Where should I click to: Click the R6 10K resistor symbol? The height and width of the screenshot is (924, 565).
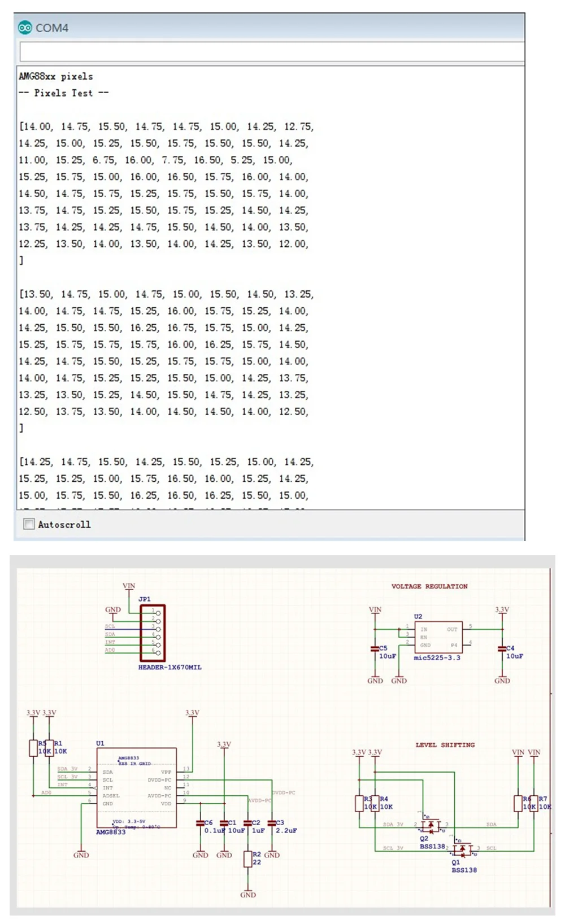point(518,804)
